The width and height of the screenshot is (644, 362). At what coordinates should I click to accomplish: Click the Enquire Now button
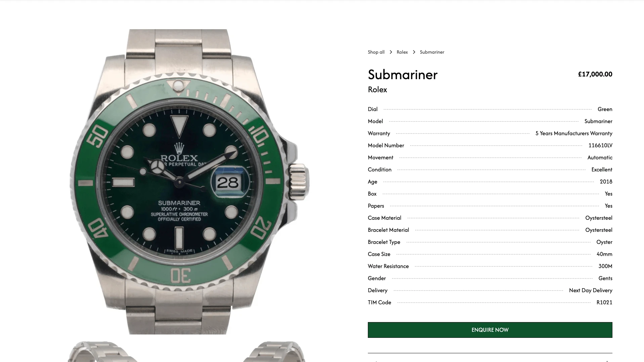[490, 330]
